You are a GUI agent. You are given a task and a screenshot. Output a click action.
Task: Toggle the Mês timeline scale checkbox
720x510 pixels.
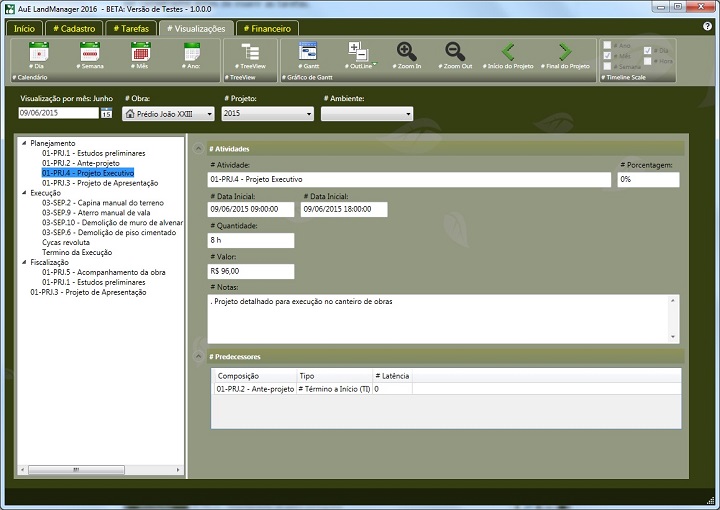click(608, 56)
